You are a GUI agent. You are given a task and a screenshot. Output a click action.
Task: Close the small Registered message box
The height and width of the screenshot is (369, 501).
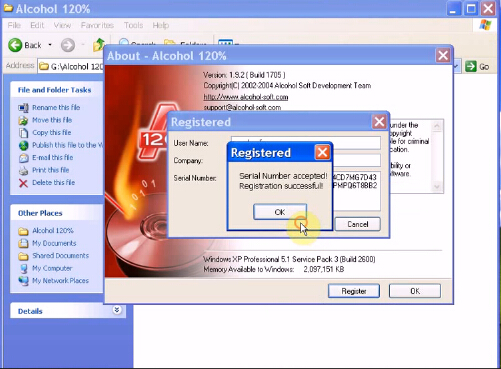[x=322, y=153]
